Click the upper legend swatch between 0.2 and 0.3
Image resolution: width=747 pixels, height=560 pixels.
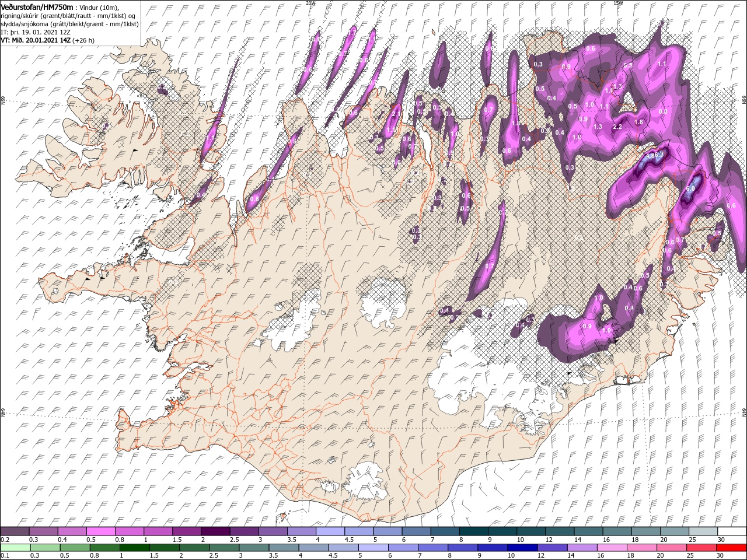coord(15,531)
